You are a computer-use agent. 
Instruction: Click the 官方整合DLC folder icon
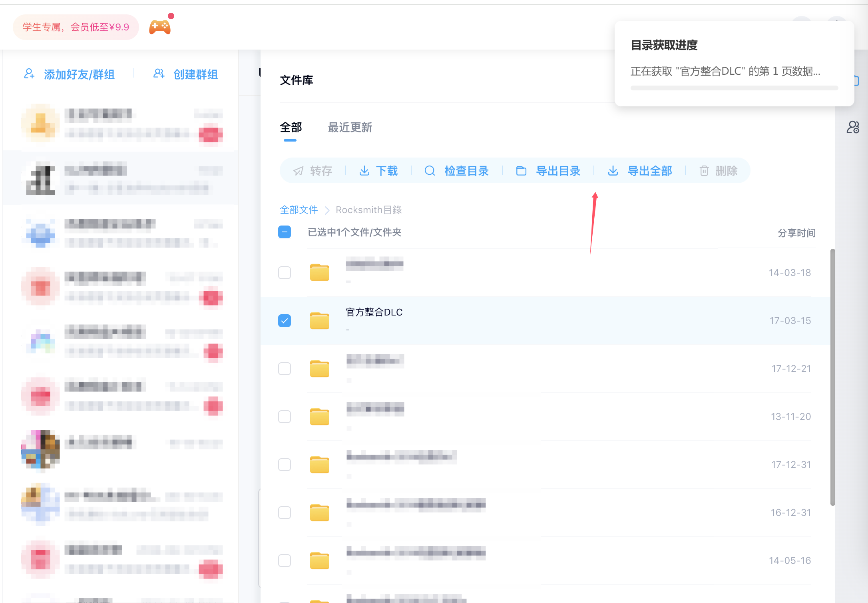320,321
